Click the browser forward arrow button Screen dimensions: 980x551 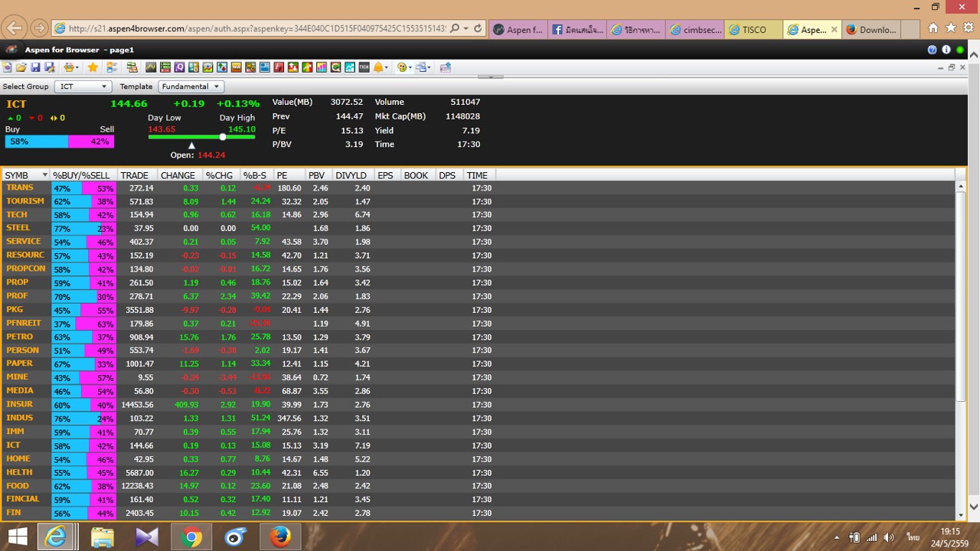[40, 28]
